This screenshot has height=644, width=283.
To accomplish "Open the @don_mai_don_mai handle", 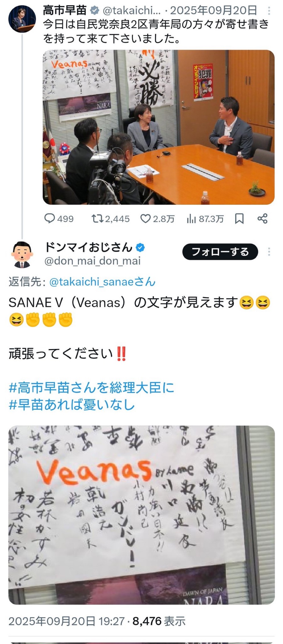I will pyautogui.click(x=92, y=261).
